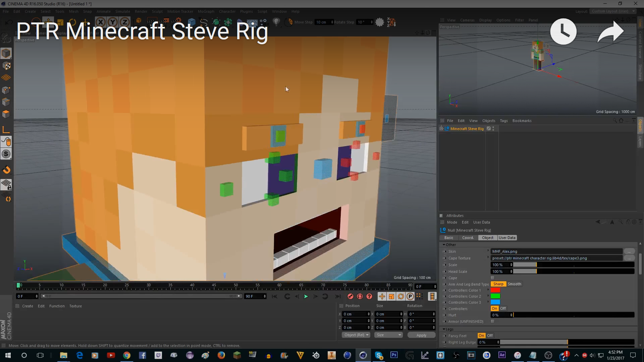This screenshot has width=644, height=362.
Task: Open Photoshop from the Windows taskbar
Action: point(394,355)
